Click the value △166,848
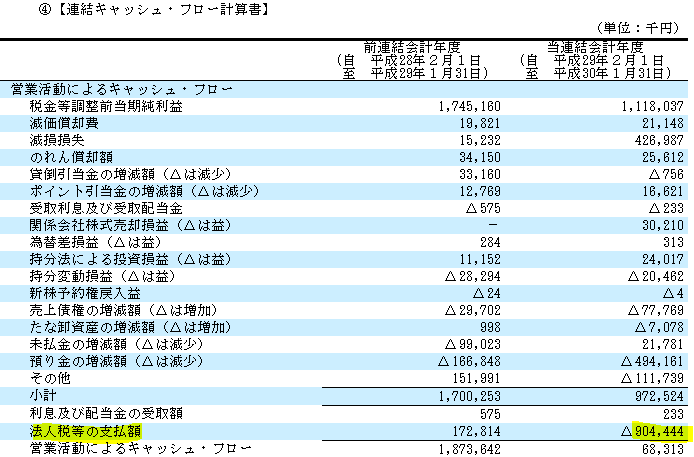 [x=469, y=361]
